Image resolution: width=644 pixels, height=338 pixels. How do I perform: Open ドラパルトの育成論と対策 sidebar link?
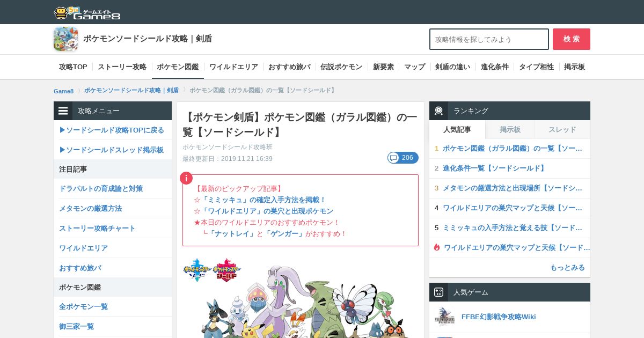[x=101, y=189]
